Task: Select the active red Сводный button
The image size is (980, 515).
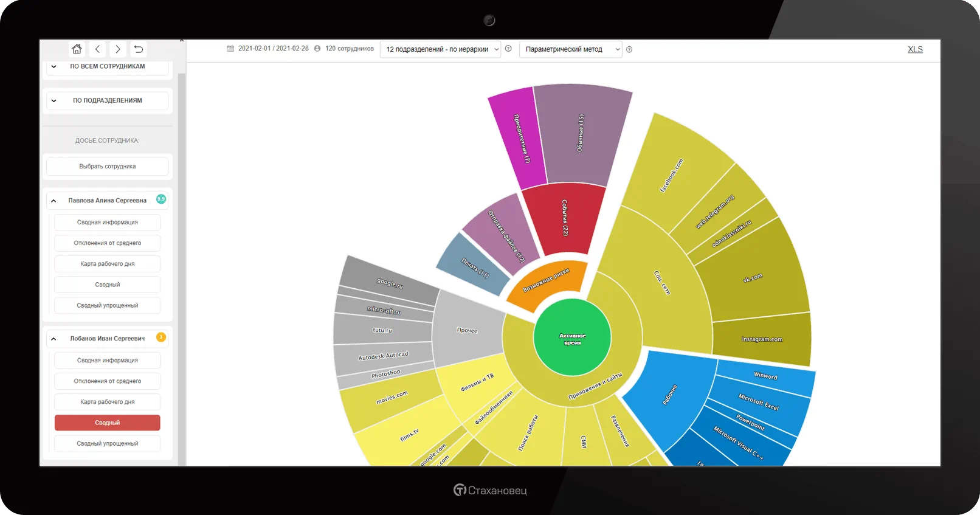Action: (108, 423)
